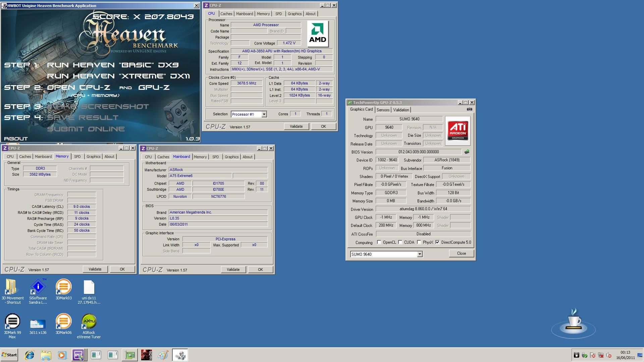
Task: Switch to GPU-Z graphics card taskbar icon
Action: click(x=130, y=355)
